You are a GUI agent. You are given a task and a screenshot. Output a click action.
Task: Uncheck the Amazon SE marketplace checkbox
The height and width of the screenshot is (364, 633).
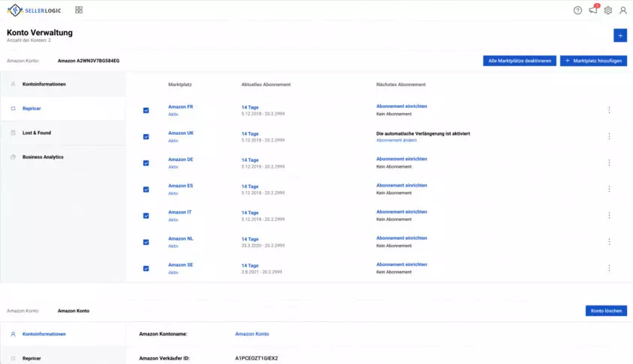coord(146,268)
